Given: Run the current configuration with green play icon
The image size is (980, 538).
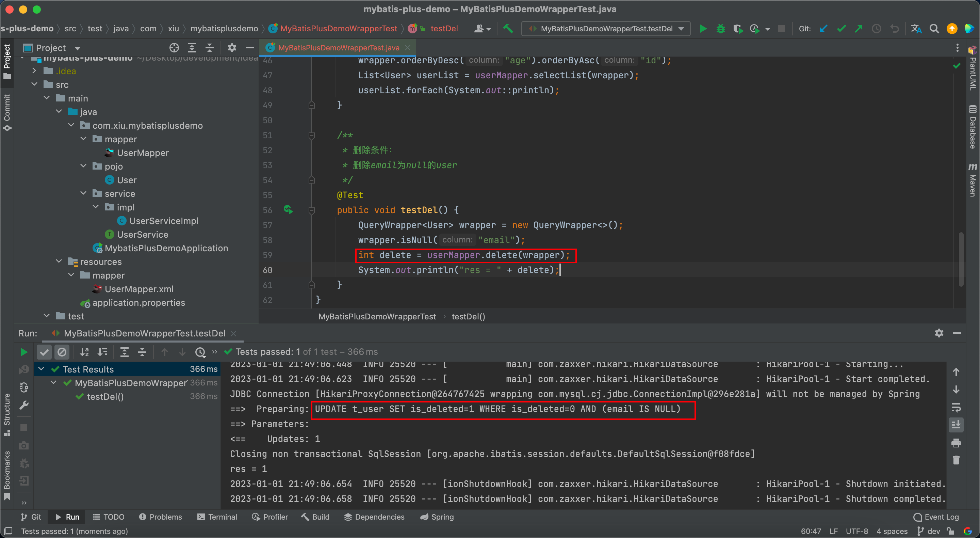Looking at the screenshot, I should [x=703, y=29].
